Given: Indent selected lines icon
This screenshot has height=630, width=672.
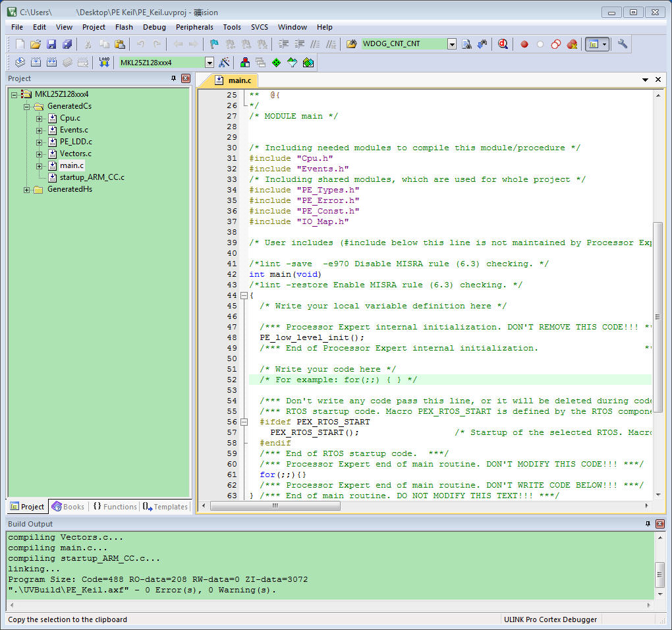Looking at the screenshot, I should 283,43.
